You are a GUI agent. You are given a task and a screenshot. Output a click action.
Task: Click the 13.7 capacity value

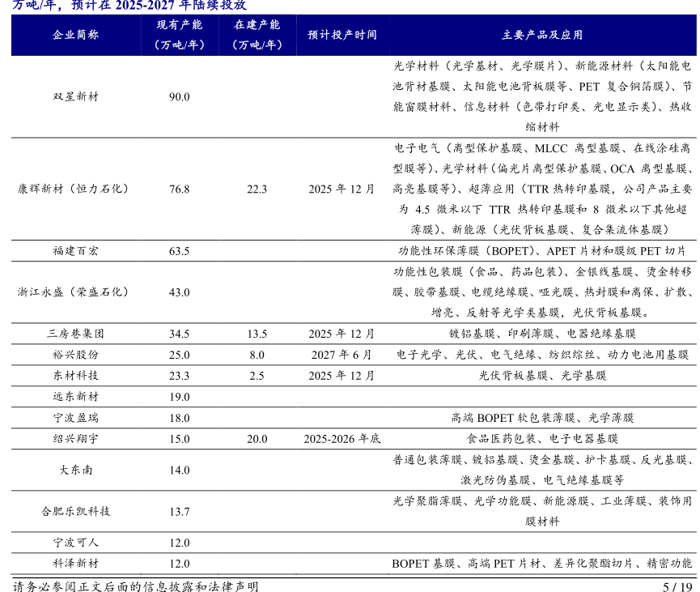point(179,511)
